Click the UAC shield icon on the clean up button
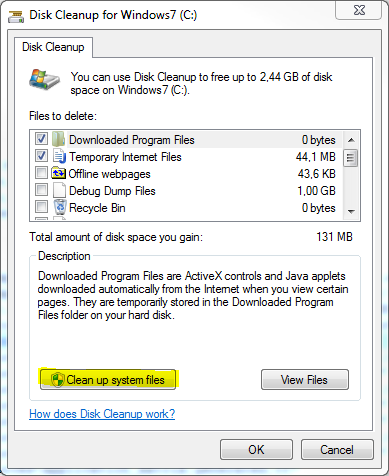 (57, 380)
